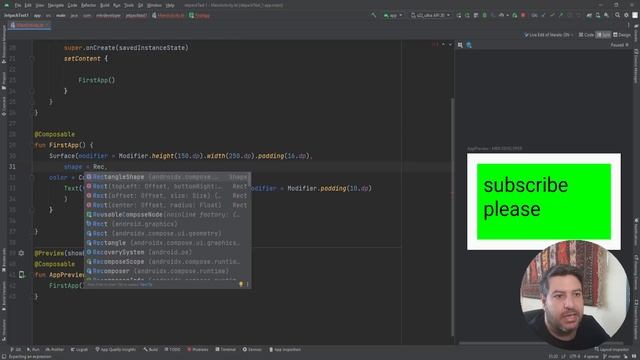Click the UTF-8 encoding status indicator
640x360 pixels.
[575, 356]
